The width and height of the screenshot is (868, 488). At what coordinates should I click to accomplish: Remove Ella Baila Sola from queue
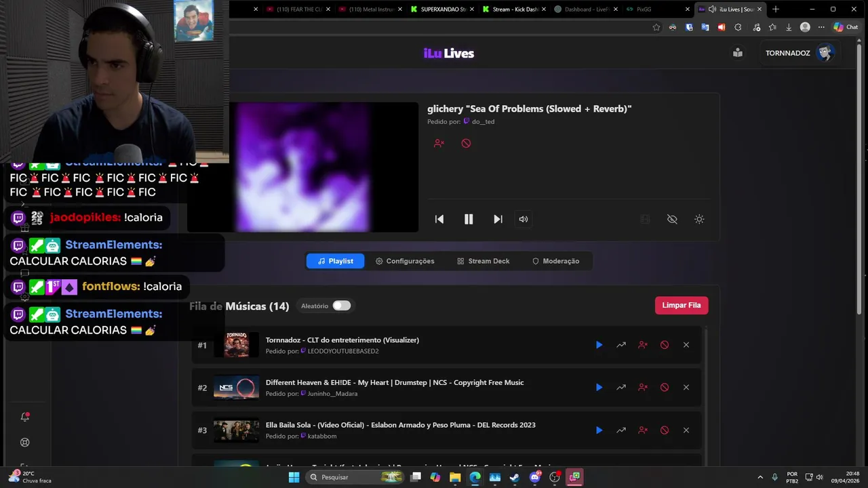click(x=686, y=430)
